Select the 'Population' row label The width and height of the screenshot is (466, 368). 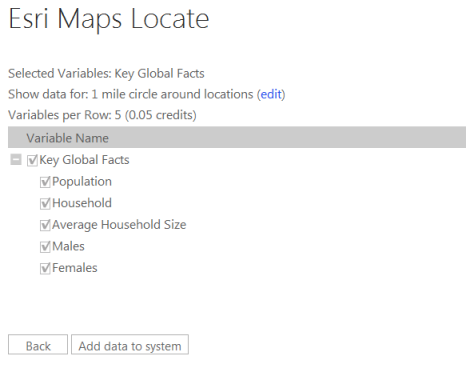(x=82, y=182)
